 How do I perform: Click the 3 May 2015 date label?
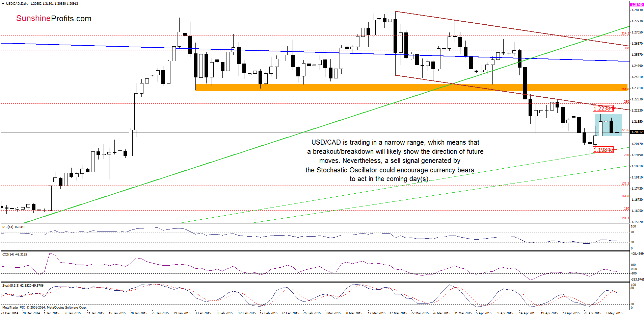(614, 313)
